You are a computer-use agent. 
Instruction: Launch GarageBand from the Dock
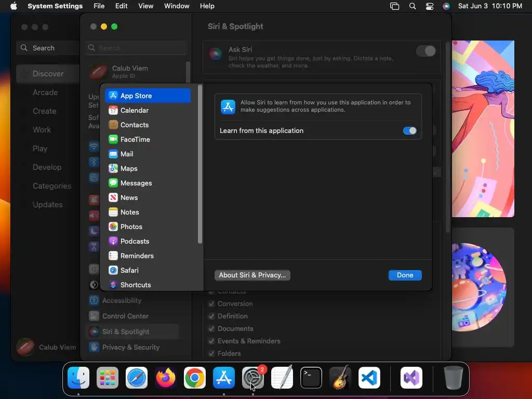click(x=340, y=378)
